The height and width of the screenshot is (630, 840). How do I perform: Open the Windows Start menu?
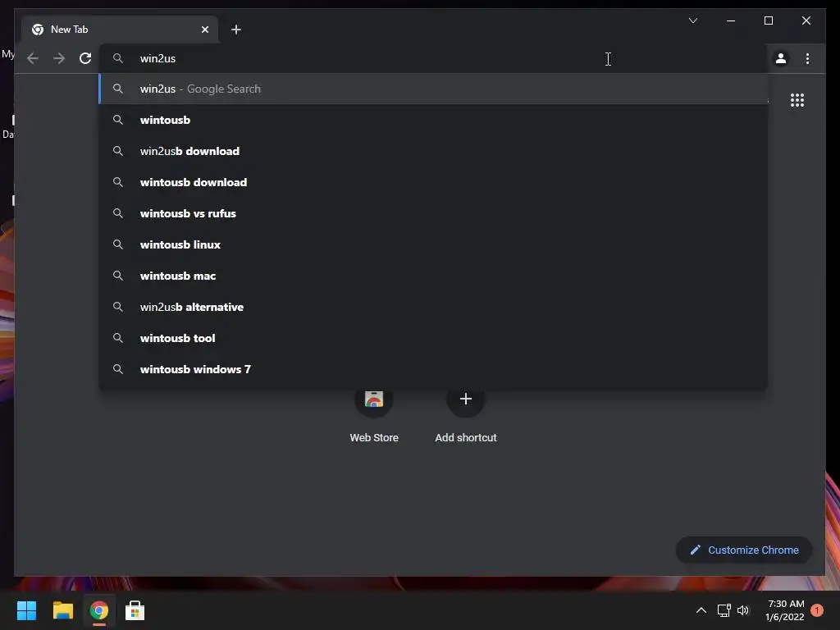26,610
